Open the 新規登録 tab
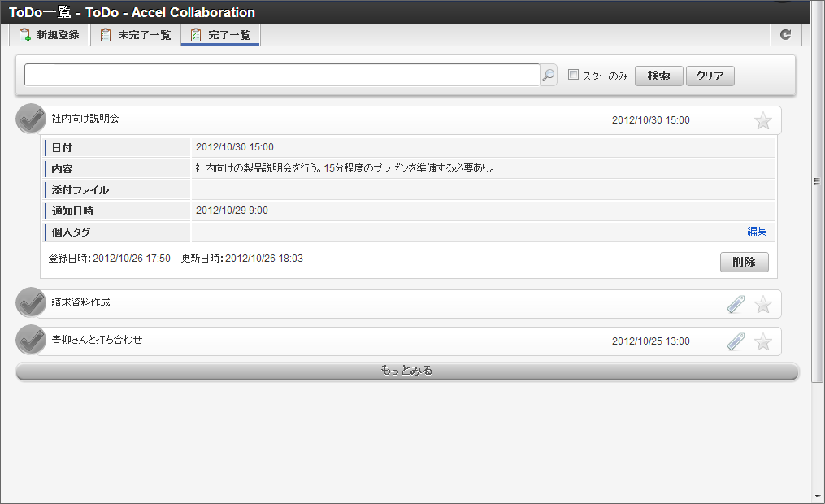Viewport: 825px width, 504px height. [49, 35]
